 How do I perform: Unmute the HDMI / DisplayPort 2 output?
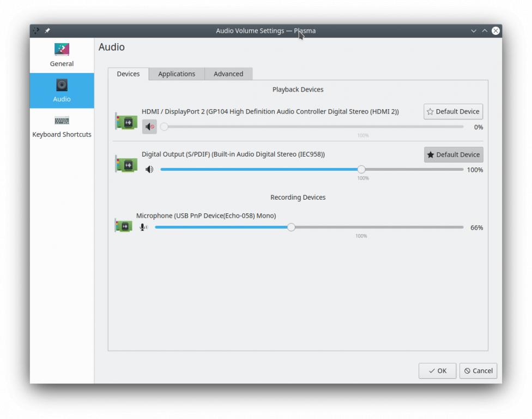point(149,127)
